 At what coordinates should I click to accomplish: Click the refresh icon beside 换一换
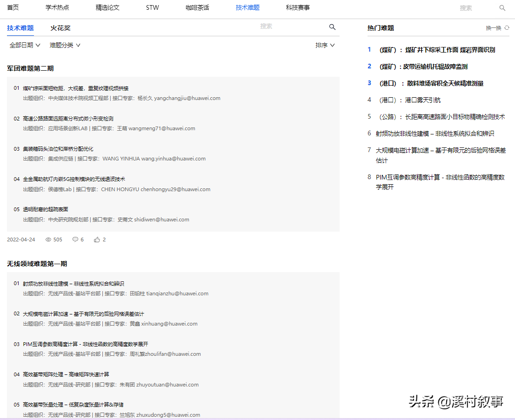(507, 28)
